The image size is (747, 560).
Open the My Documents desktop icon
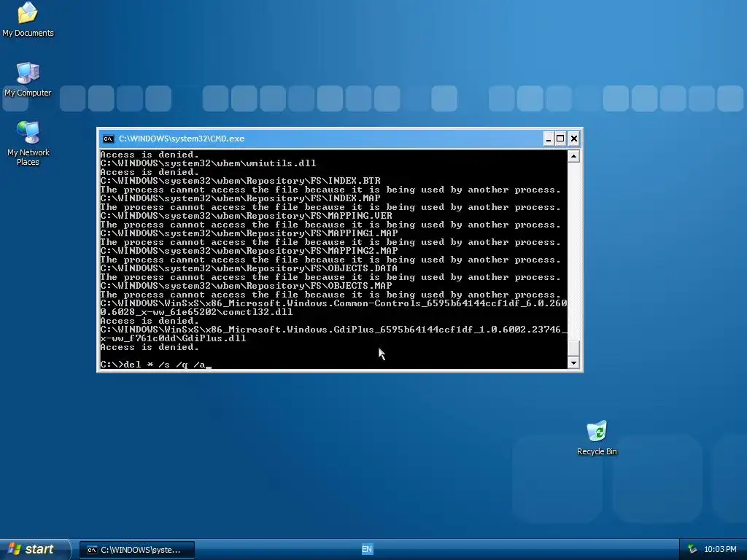[x=28, y=19]
